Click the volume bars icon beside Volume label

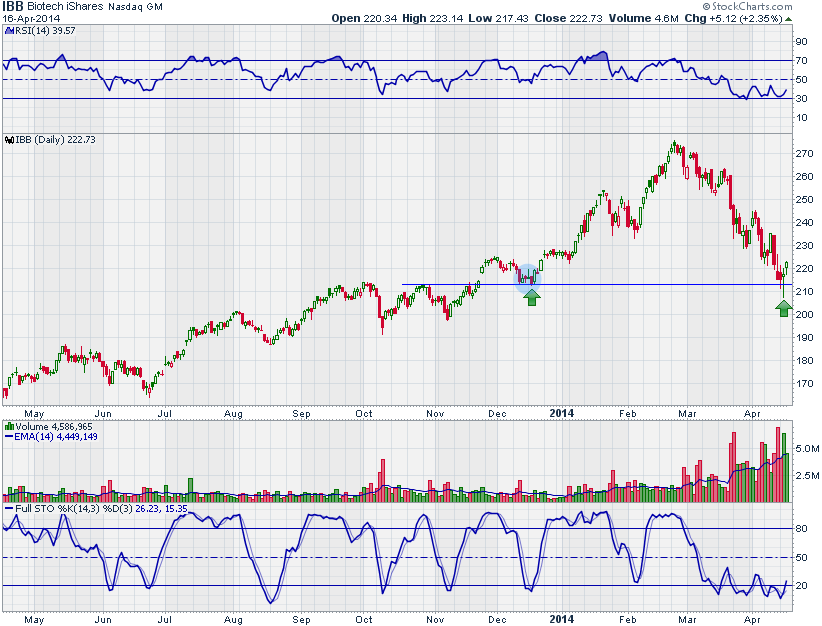[9, 427]
